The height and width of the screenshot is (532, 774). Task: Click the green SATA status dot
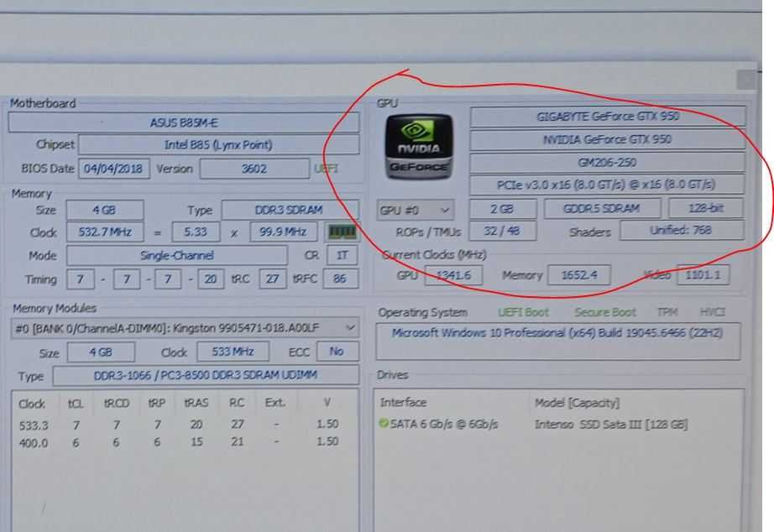[384, 424]
